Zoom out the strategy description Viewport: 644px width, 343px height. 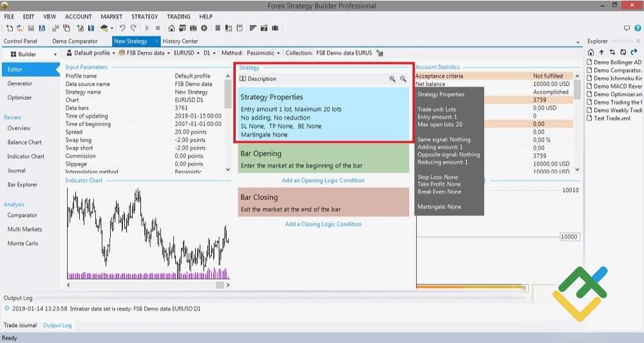(x=403, y=79)
